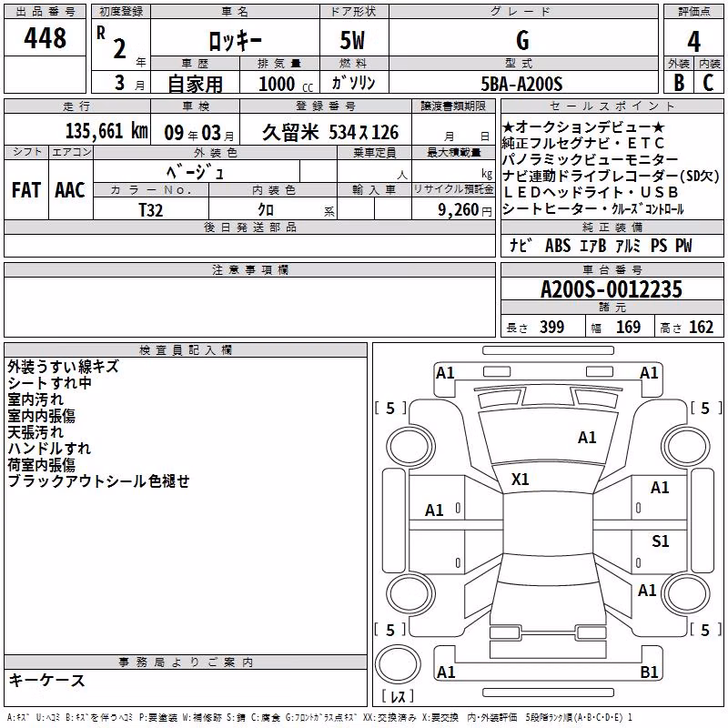Select the LEDヘッドライト・USB line
728x728 pixels.
click(x=591, y=192)
